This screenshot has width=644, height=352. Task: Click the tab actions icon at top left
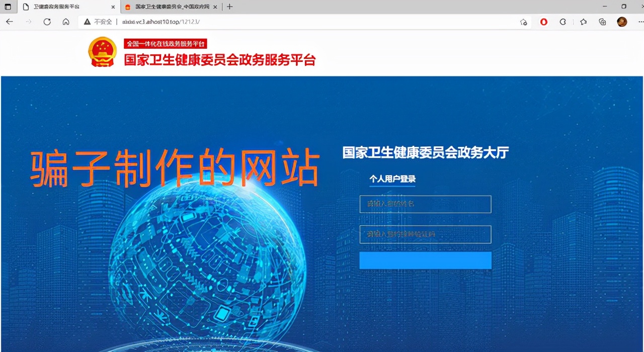(7, 7)
